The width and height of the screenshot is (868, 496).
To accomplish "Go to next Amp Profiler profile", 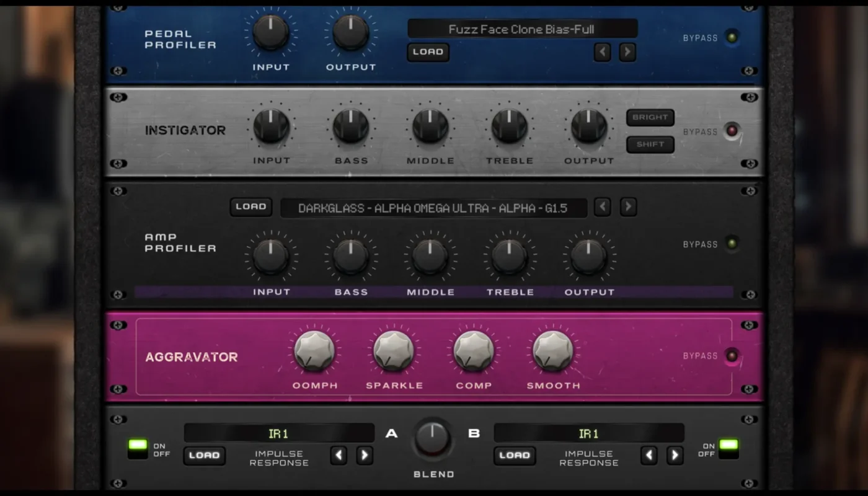I will pos(628,207).
